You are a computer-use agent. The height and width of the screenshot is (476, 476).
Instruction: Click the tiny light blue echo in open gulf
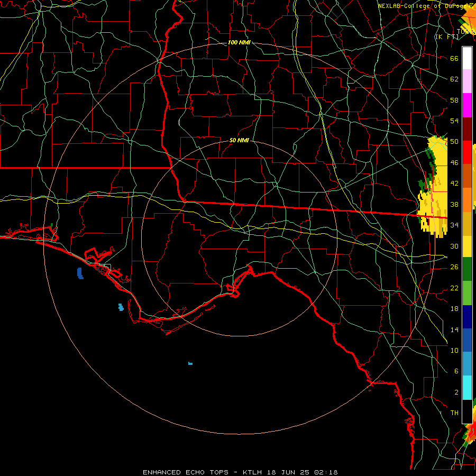[190, 363]
